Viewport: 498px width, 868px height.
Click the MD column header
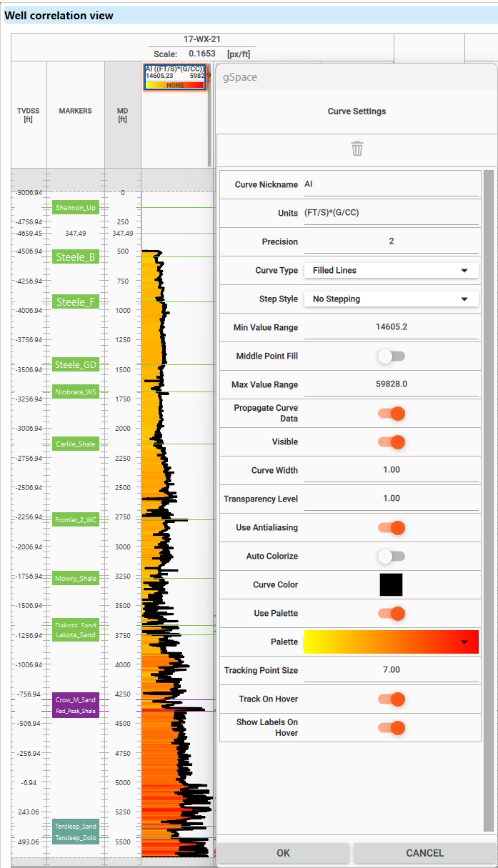(122, 115)
